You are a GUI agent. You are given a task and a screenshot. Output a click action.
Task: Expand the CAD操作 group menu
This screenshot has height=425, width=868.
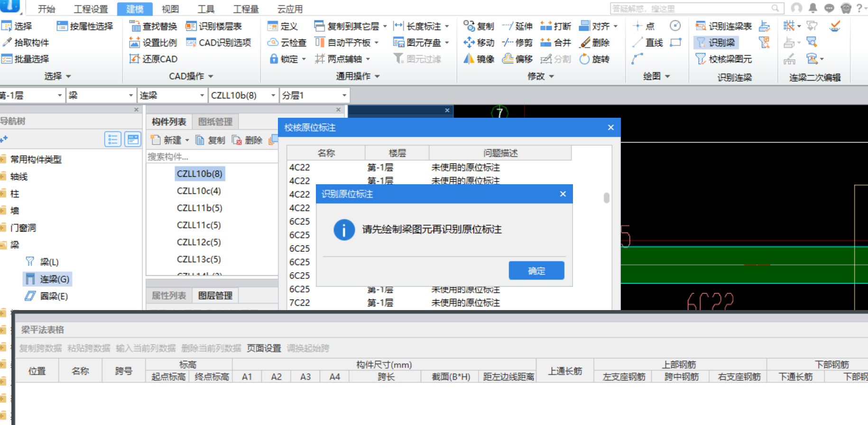(191, 76)
